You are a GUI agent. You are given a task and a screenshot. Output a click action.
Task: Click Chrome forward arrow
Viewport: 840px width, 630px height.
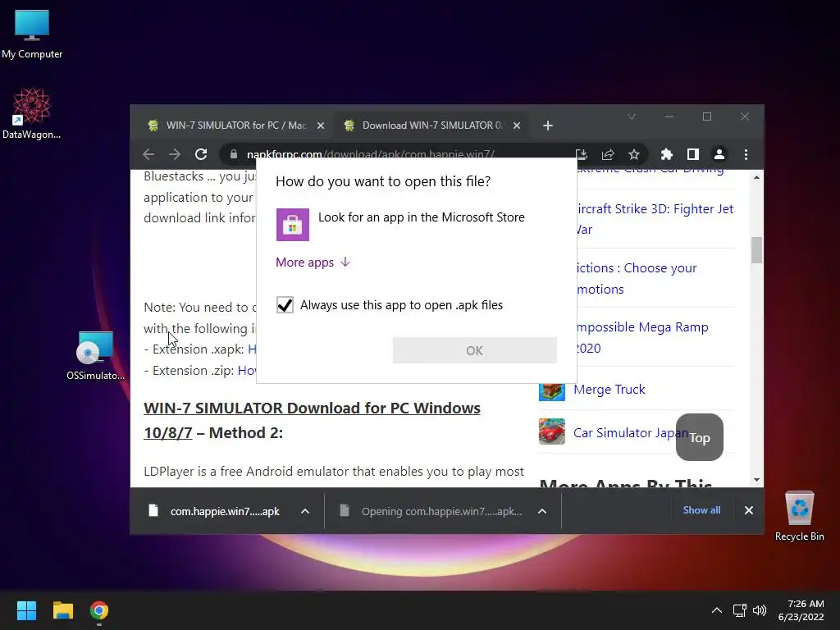175,154
